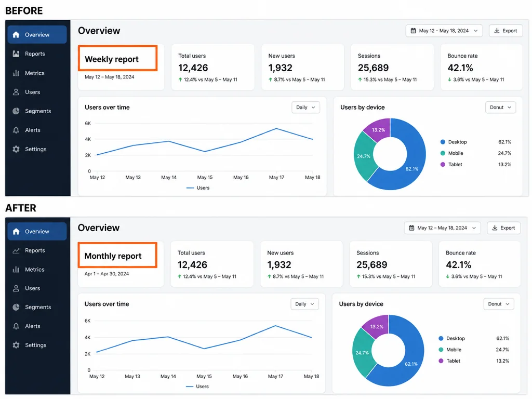This screenshot has height=399, width=532.
Task: Expand the AFTER date range dropdown
Action: click(442, 228)
